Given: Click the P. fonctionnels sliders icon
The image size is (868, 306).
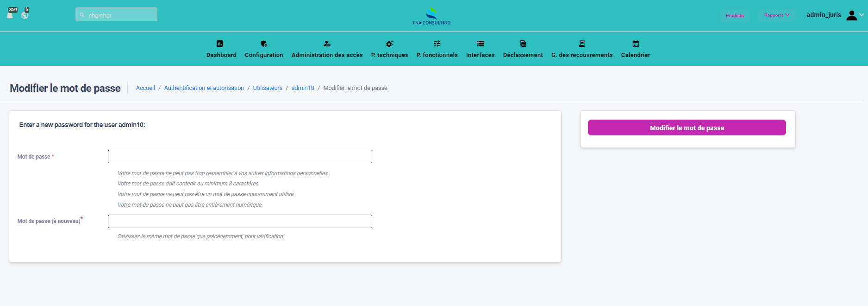Looking at the screenshot, I should coord(437,44).
